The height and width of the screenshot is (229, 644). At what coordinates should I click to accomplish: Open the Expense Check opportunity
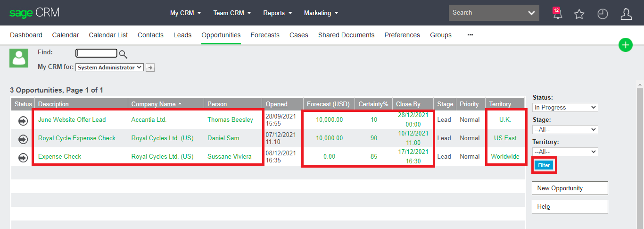pos(60,156)
